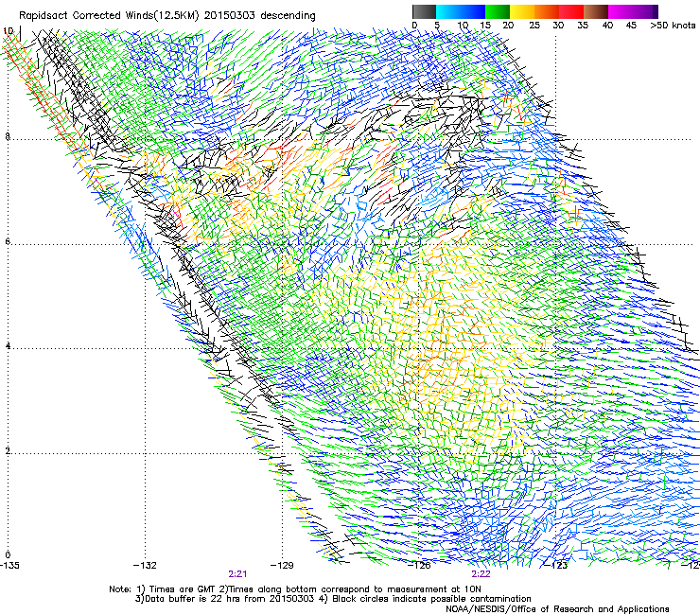Click the latitude '4' axis label
This screenshot has height=615, width=700.
tap(8, 346)
